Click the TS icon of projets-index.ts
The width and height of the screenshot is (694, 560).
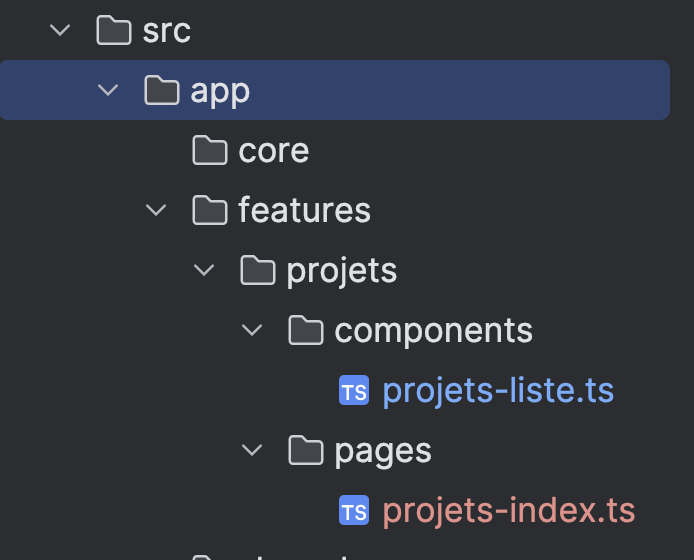(354, 511)
